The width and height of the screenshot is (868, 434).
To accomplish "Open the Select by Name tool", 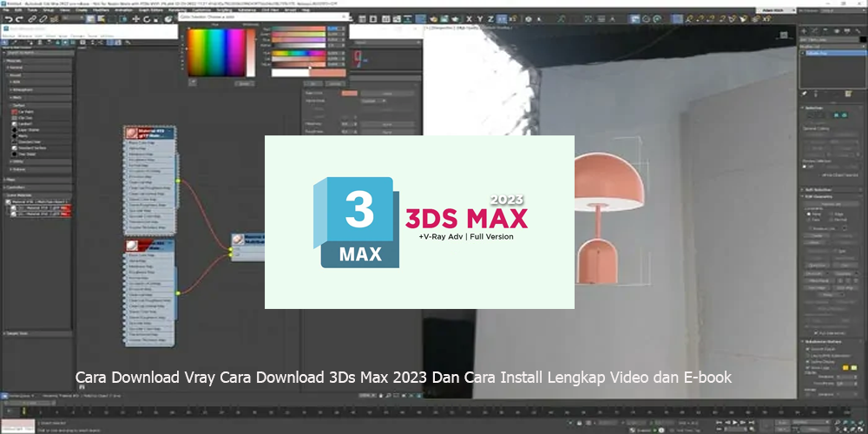I will 101,19.
